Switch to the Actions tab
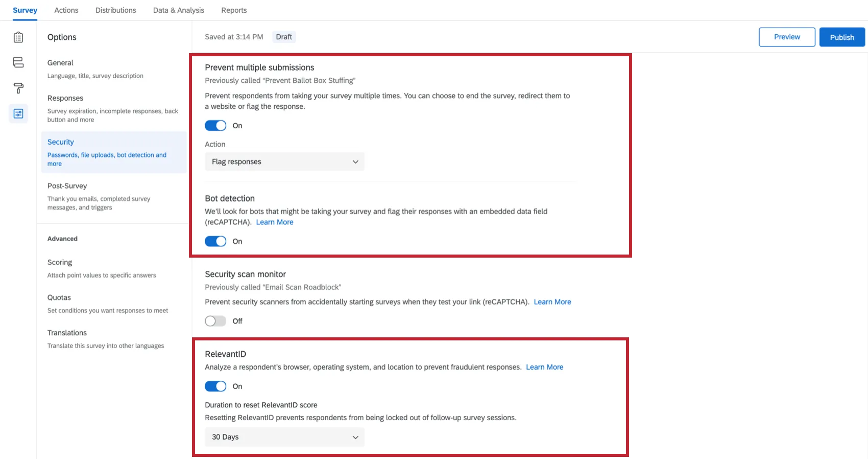The width and height of the screenshot is (868, 459). pyautogui.click(x=66, y=10)
